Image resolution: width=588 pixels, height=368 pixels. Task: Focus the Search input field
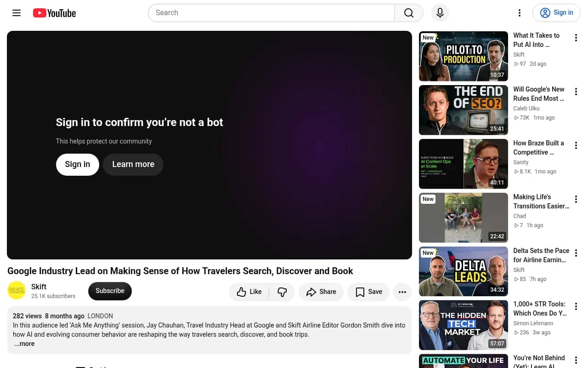271,13
